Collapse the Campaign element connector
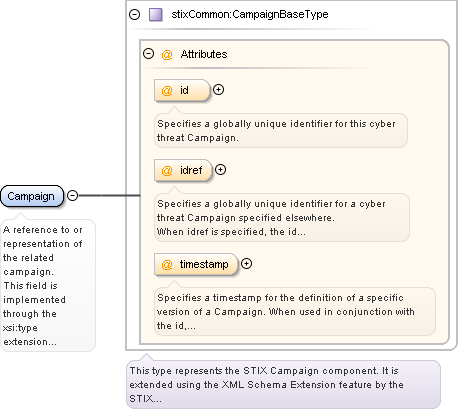 72,195
